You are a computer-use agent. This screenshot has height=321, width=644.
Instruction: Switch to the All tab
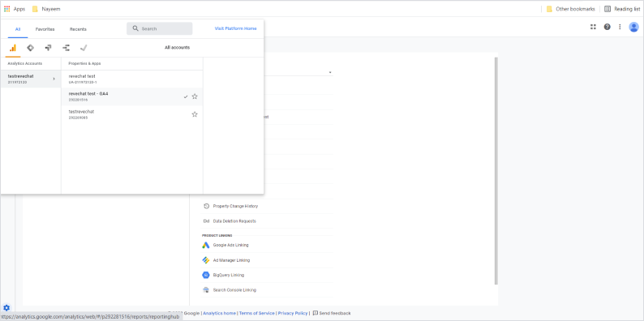click(18, 29)
